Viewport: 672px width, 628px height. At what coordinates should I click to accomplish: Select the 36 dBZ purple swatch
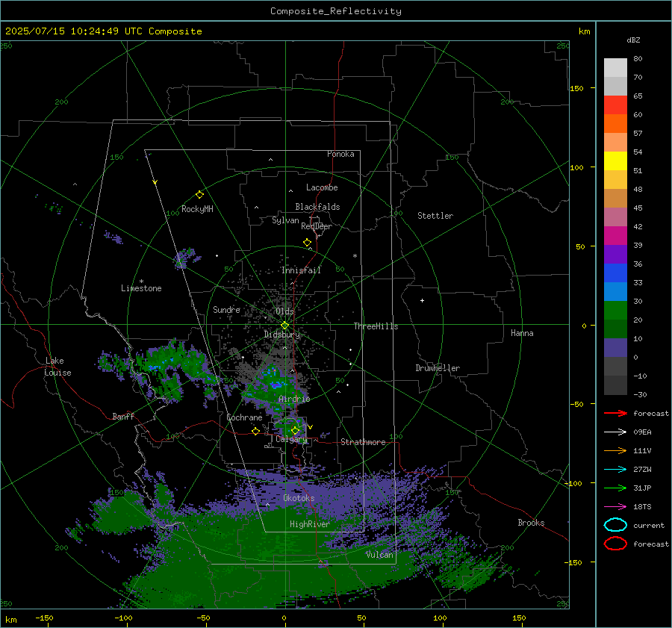click(615, 254)
